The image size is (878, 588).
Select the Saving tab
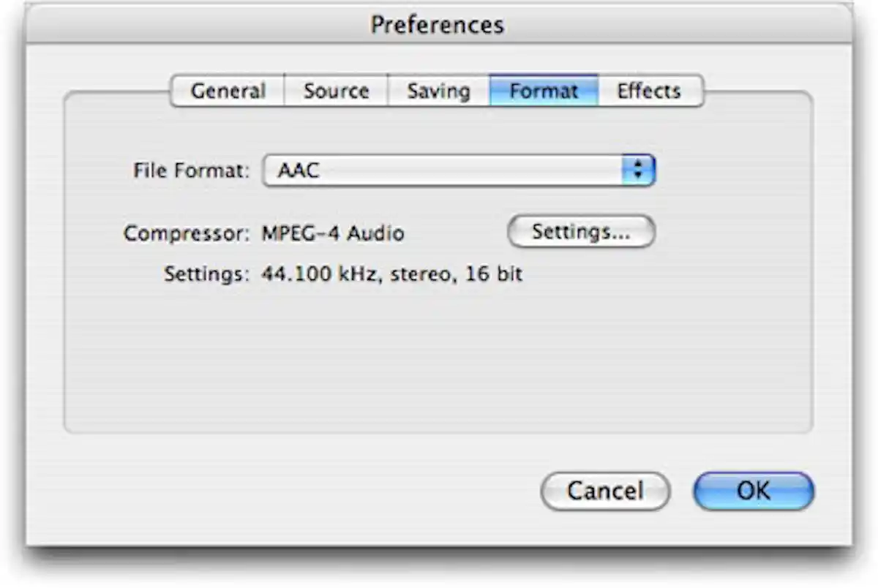[438, 91]
